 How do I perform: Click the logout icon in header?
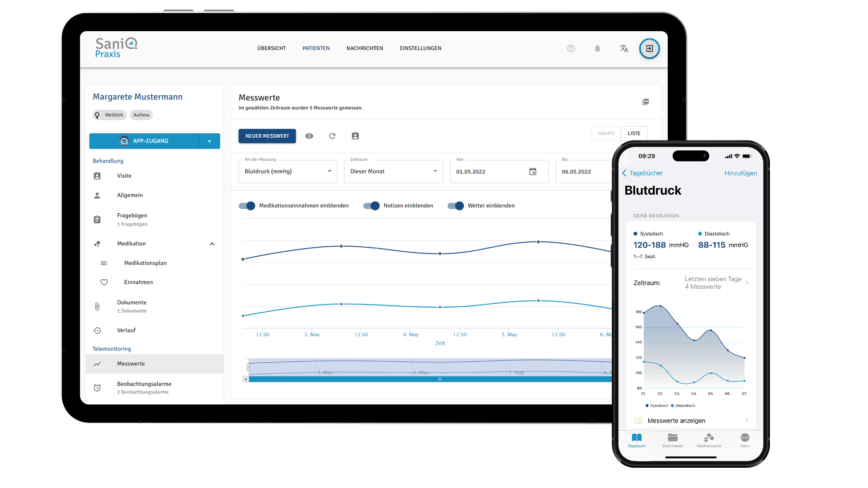tap(649, 48)
